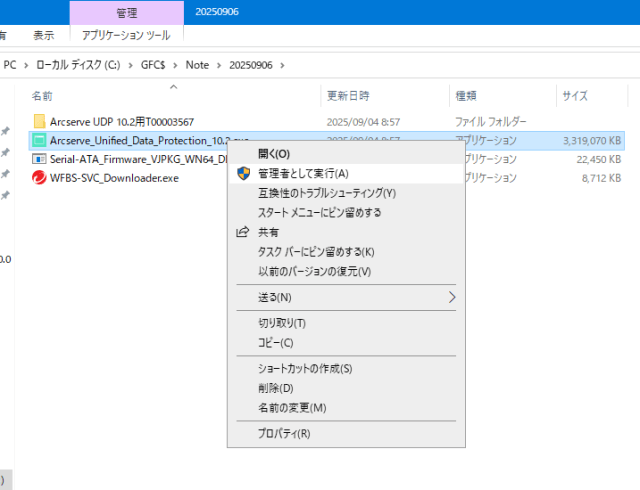Screen dimensions: 640x490
Task: Click the share icon in context menu
Action: [242, 232]
